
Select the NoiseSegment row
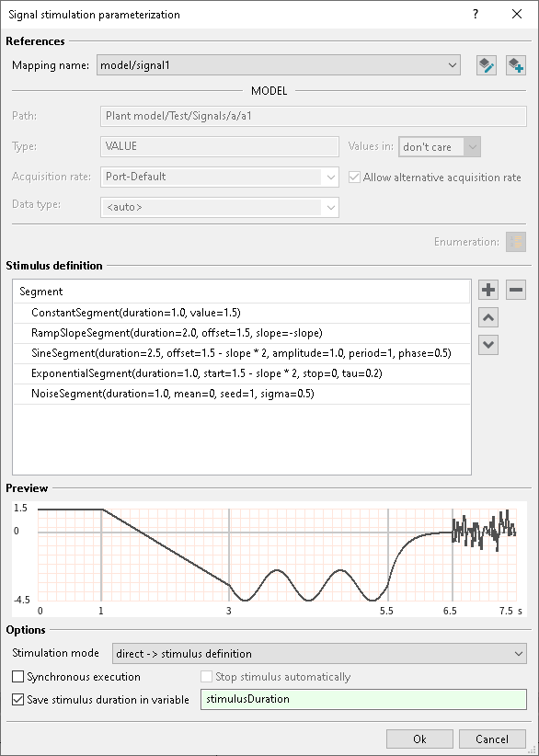click(242, 394)
